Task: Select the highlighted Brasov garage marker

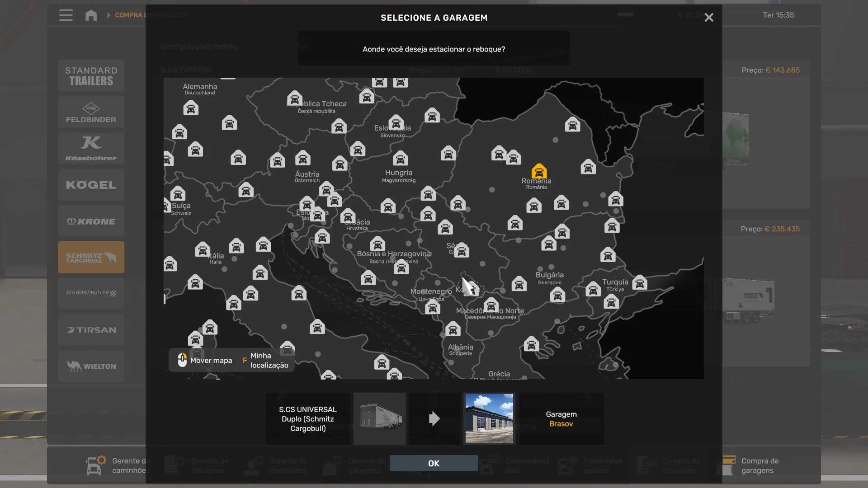Action: pos(539,171)
